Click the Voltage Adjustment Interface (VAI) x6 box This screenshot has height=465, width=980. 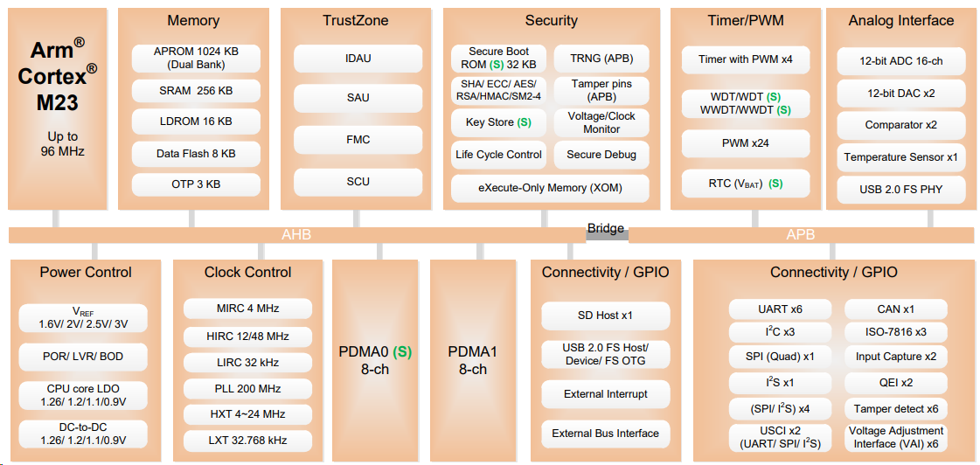(x=895, y=438)
